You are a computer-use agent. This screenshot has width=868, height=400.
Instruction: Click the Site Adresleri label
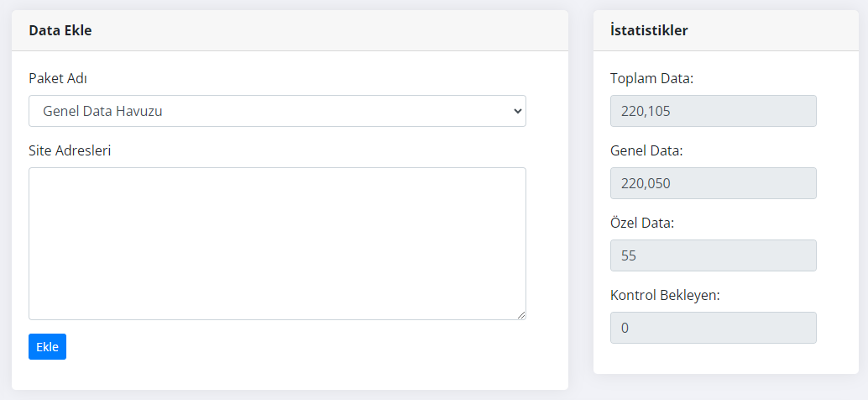point(70,150)
